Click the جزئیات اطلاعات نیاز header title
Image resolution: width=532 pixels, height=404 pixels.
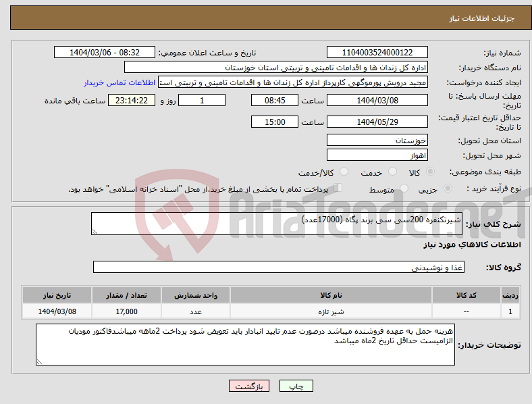click(x=482, y=18)
